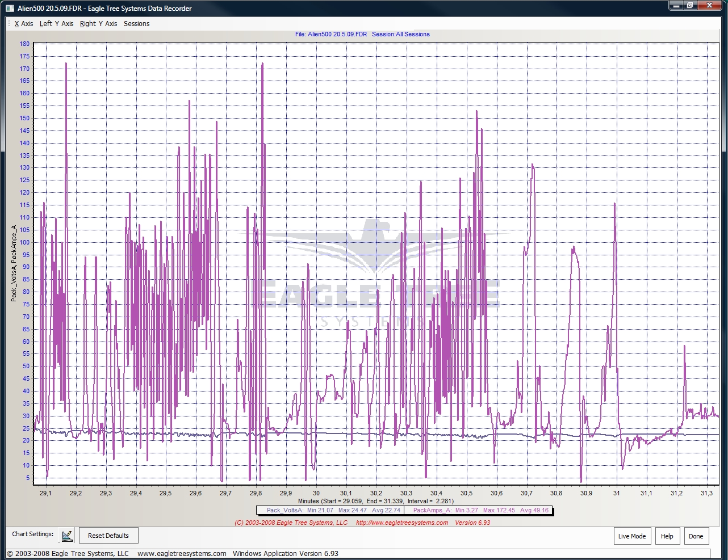Screen dimensions: 728x560
Task: Close the Data Recorder window
Action: click(x=709, y=6)
